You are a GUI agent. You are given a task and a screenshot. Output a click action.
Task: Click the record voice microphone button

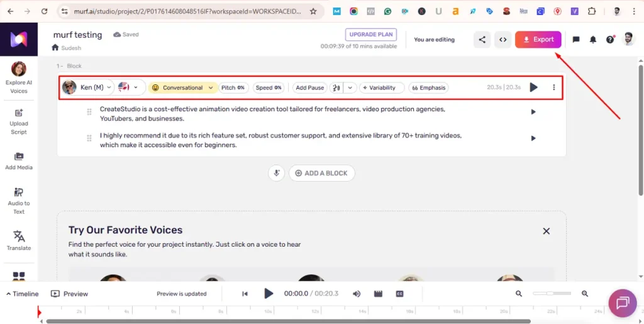[x=277, y=173]
